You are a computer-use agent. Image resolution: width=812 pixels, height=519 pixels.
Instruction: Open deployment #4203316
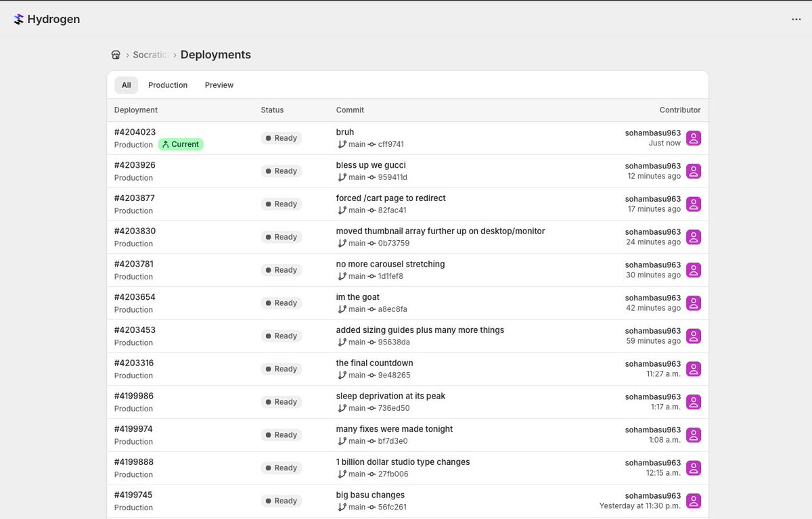(x=134, y=363)
